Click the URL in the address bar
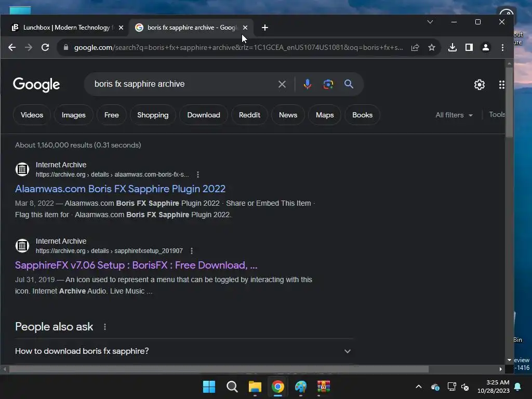This screenshot has height=399, width=532. coord(238,47)
